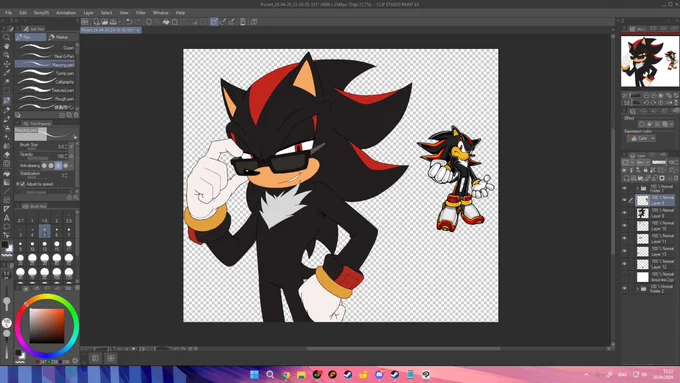Hide Layer 12 using its eye icon

tap(624, 264)
